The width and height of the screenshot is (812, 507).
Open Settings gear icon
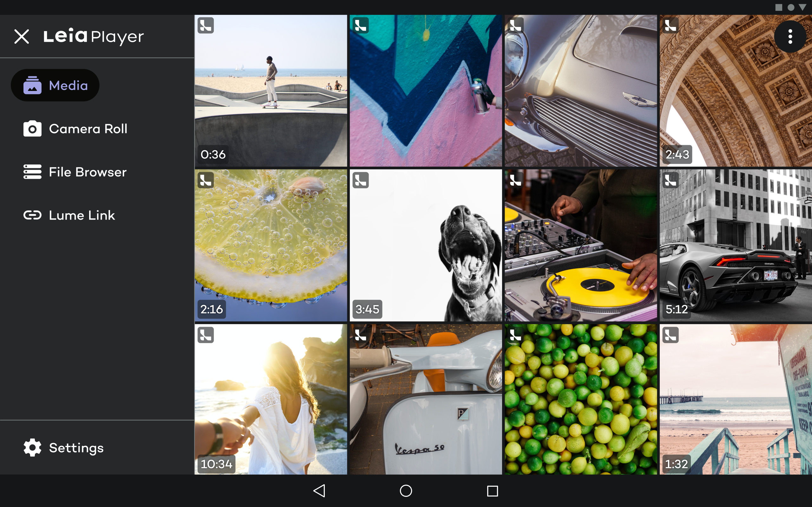click(x=32, y=448)
